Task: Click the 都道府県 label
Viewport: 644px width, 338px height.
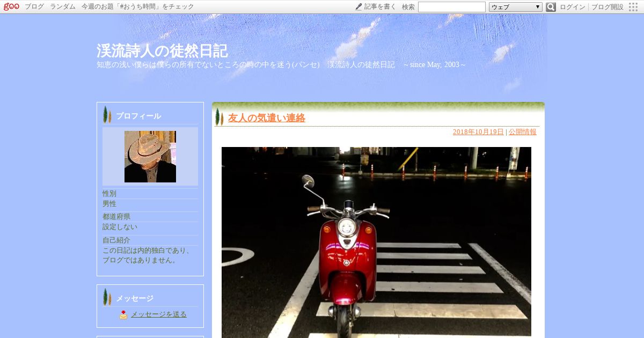Action: (x=116, y=217)
